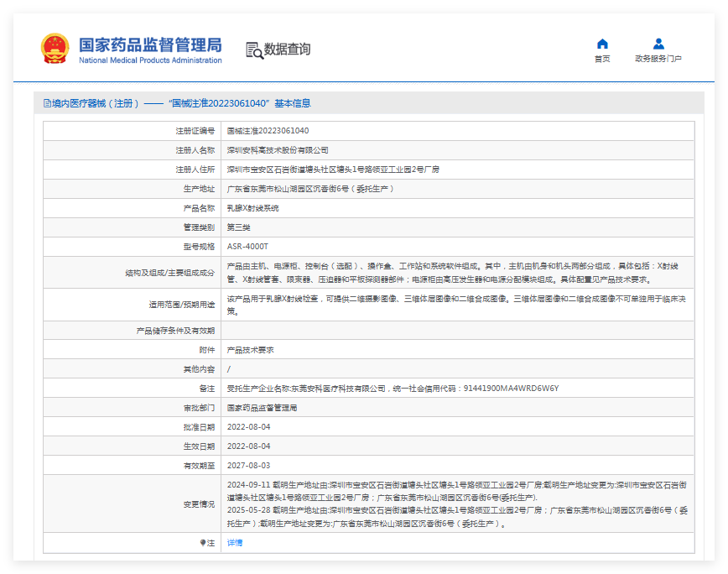This screenshot has width=728, height=574.
Task: Select the 适用范围/预期用途 label
Action: pyautogui.click(x=181, y=305)
